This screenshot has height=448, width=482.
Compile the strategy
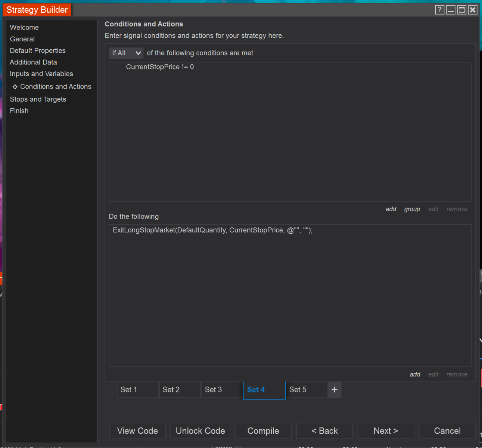[263, 431]
